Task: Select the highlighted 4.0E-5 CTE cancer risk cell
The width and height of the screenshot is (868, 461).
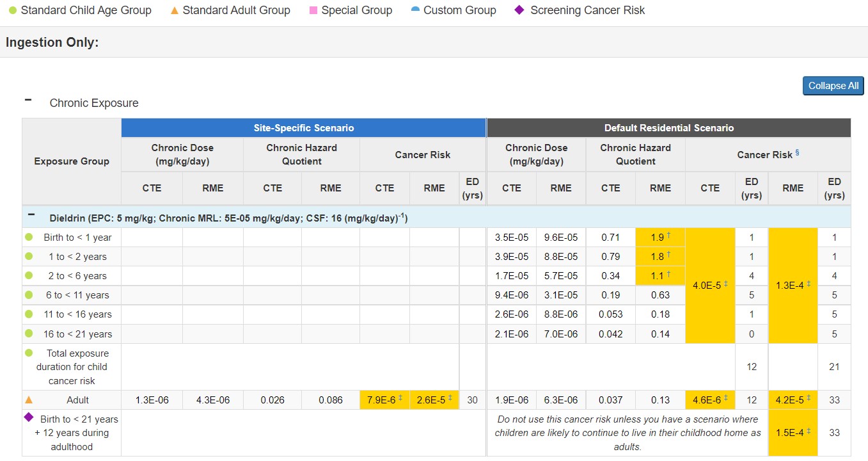Action: tap(709, 285)
